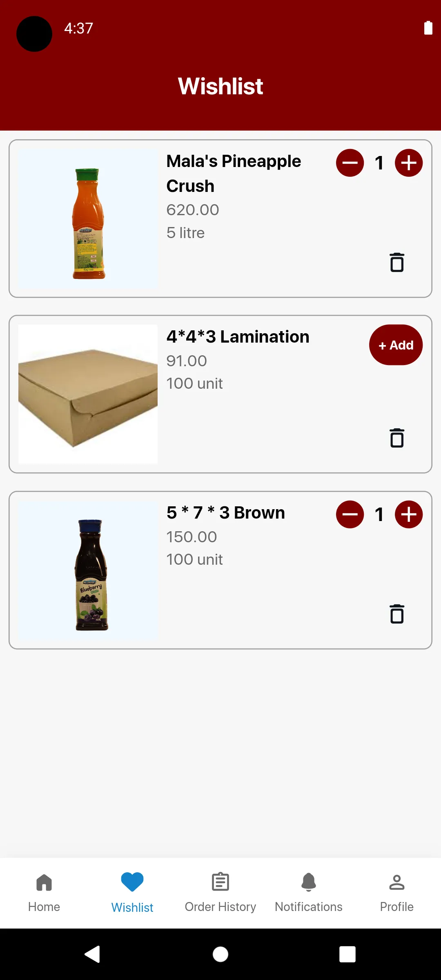The image size is (441, 980).
Task: Delete 5 * 7 * 3 Brown item
Action: pyautogui.click(x=397, y=614)
